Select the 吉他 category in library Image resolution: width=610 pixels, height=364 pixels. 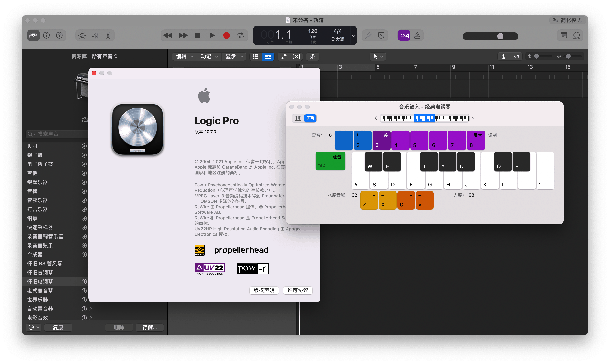pos(32,173)
